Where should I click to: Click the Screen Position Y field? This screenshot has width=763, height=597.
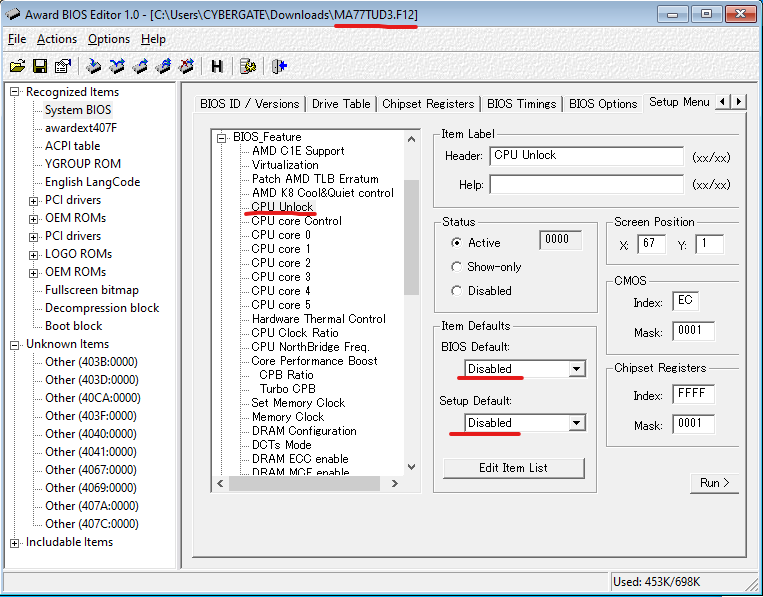tap(709, 243)
